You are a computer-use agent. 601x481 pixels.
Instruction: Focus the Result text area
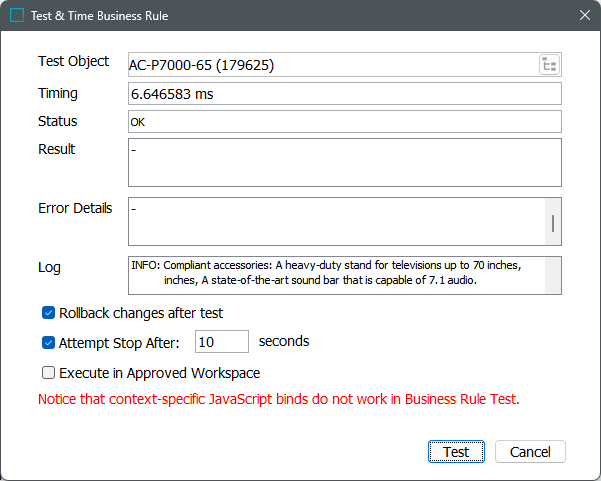(x=344, y=162)
